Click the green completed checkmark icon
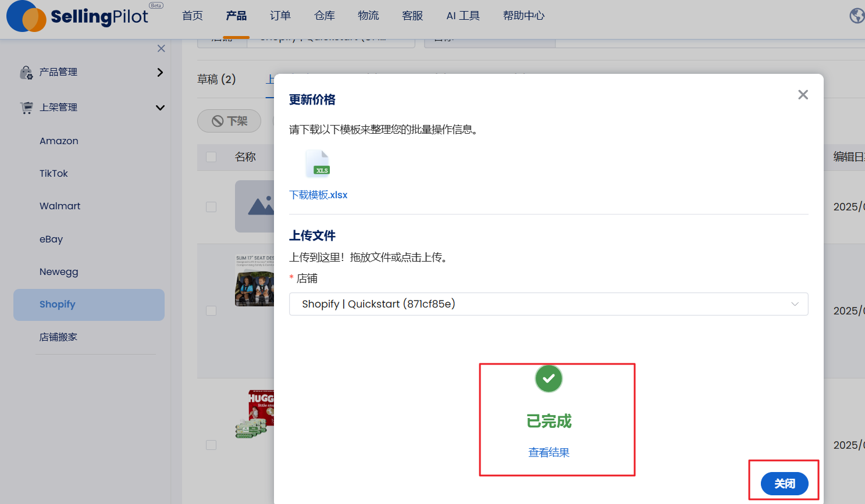This screenshot has height=504, width=865. pyautogui.click(x=549, y=378)
